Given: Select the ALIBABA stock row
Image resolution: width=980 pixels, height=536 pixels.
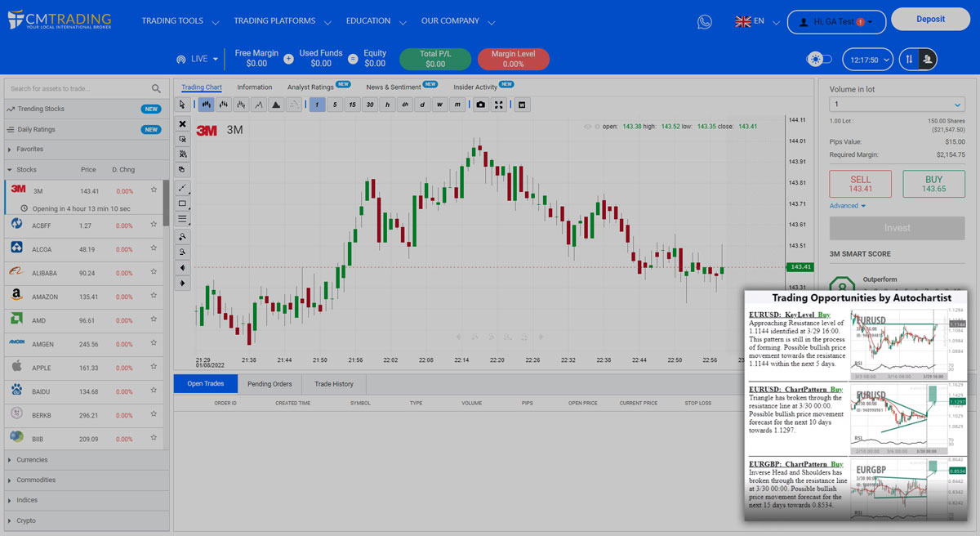Looking at the screenshot, I should [x=84, y=273].
